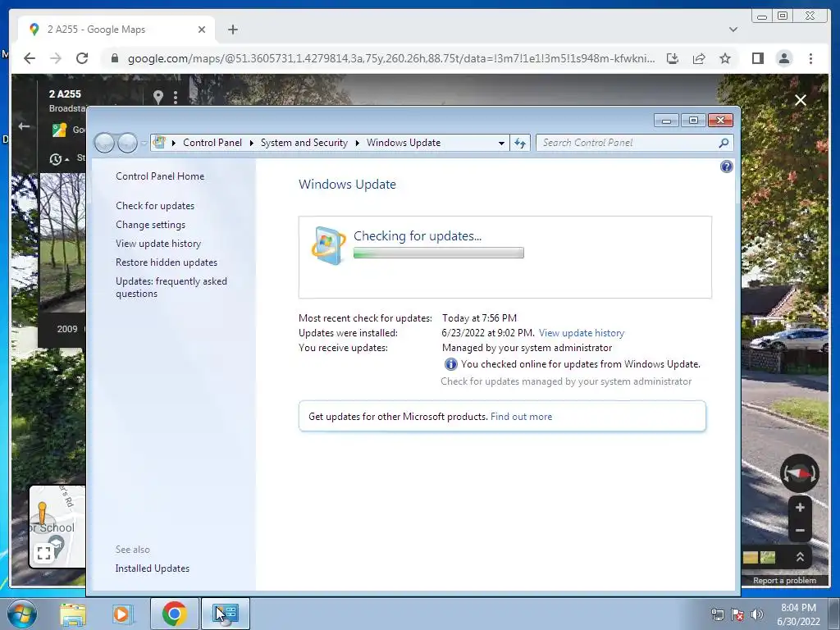Bookmark this page with Chrome star icon
The height and width of the screenshot is (630, 840).
click(x=725, y=58)
